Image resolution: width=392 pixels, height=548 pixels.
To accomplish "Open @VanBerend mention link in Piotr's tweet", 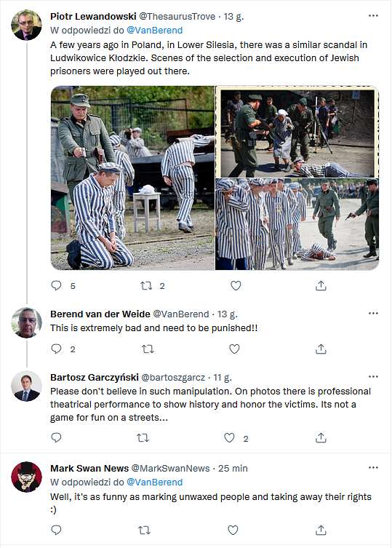I will 154,31.
